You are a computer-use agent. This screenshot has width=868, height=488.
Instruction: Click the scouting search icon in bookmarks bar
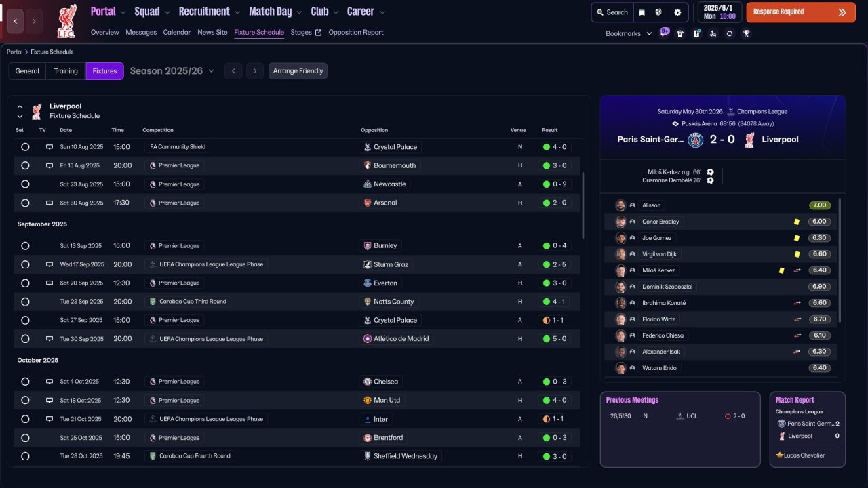point(713,33)
